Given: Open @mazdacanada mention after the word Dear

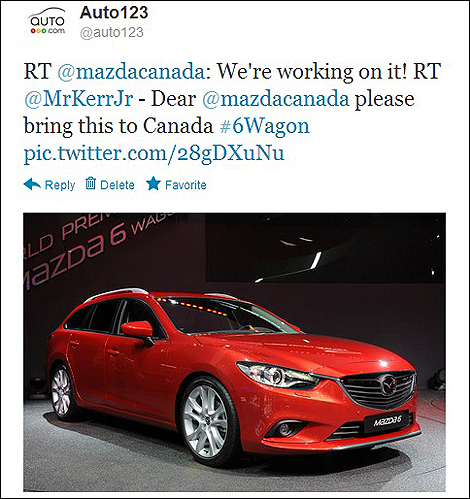Looking at the screenshot, I should click(x=276, y=99).
